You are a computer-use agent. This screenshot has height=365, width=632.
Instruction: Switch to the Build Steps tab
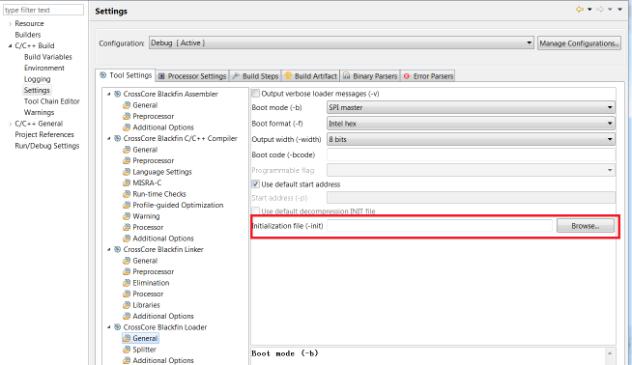tap(256, 76)
